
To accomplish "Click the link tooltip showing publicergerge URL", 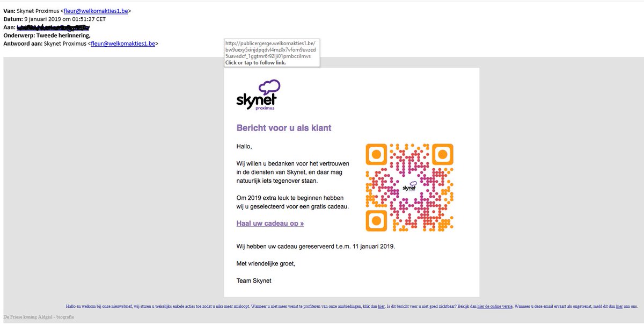I will [272, 52].
